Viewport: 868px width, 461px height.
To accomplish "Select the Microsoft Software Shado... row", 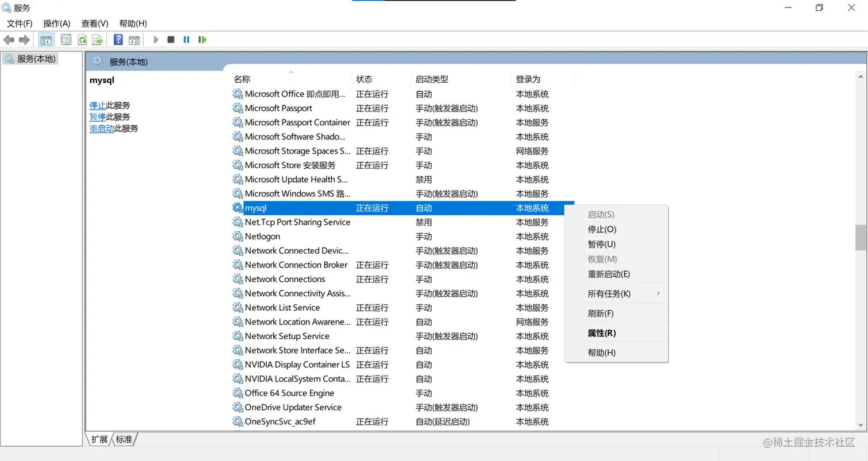I will pos(402,137).
